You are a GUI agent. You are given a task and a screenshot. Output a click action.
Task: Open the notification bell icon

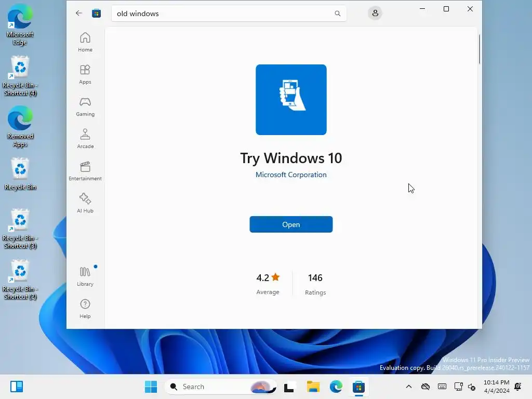[x=518, y=387]
